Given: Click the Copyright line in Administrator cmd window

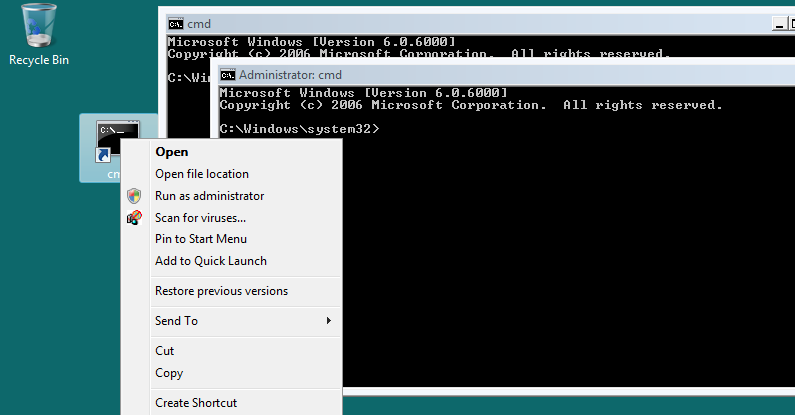Looking at the screenshot, I should coord(471,105).
